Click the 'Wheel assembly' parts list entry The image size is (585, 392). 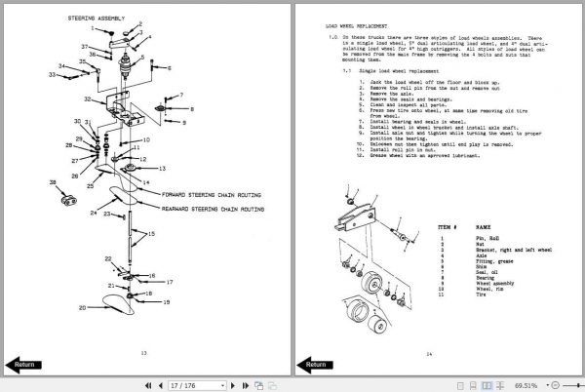pyautogui.click(x=494, y=284)
